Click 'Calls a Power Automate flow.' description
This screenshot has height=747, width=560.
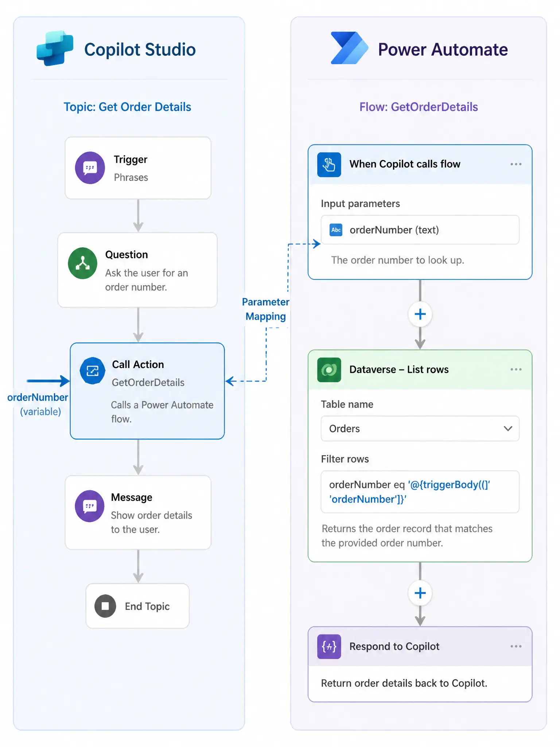click(162, 412)
